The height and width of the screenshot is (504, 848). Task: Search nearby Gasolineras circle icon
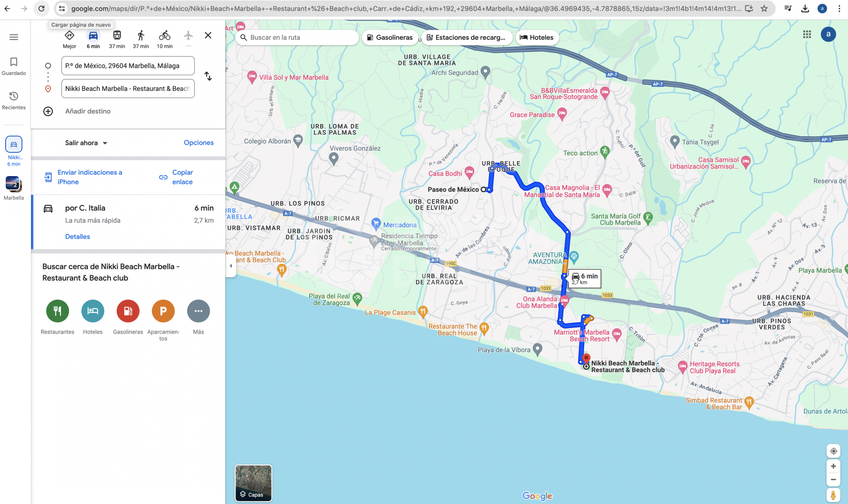coord(128,311)
